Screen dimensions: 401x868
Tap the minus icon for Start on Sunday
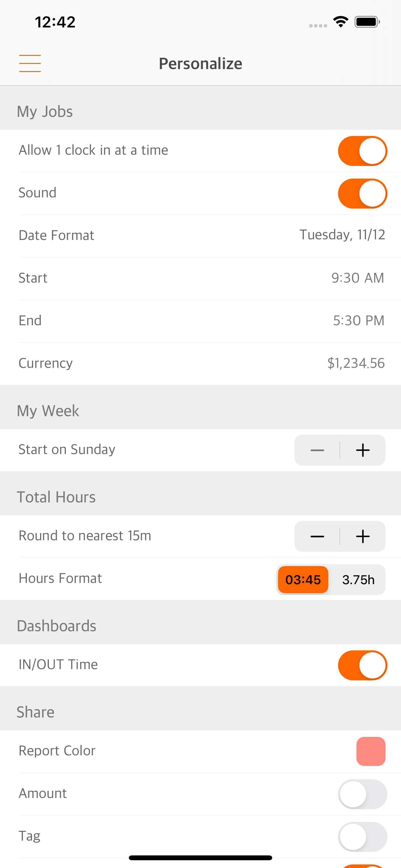click(x=317, y=450)
